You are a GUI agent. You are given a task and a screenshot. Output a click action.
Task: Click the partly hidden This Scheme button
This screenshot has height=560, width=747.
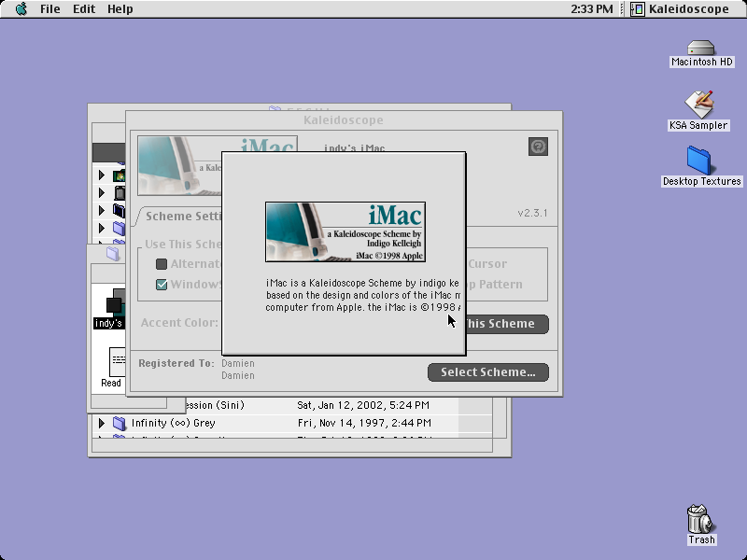coord(507,324)
